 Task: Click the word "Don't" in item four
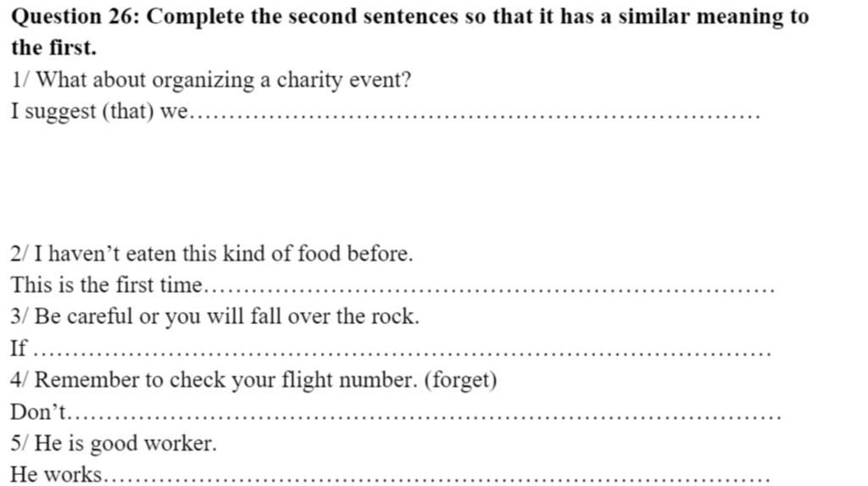(37, 411)
